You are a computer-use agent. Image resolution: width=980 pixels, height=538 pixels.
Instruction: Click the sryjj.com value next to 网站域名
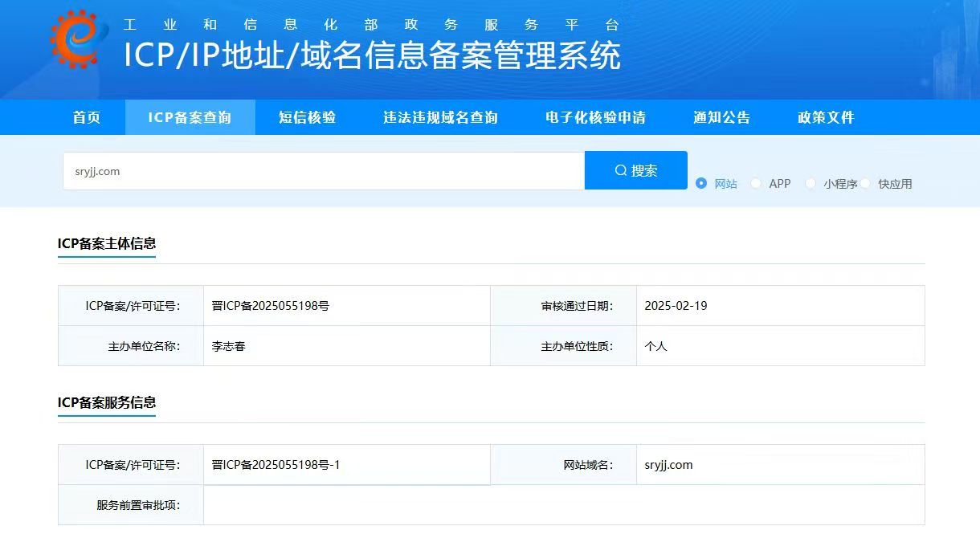(x=668, y=465)
